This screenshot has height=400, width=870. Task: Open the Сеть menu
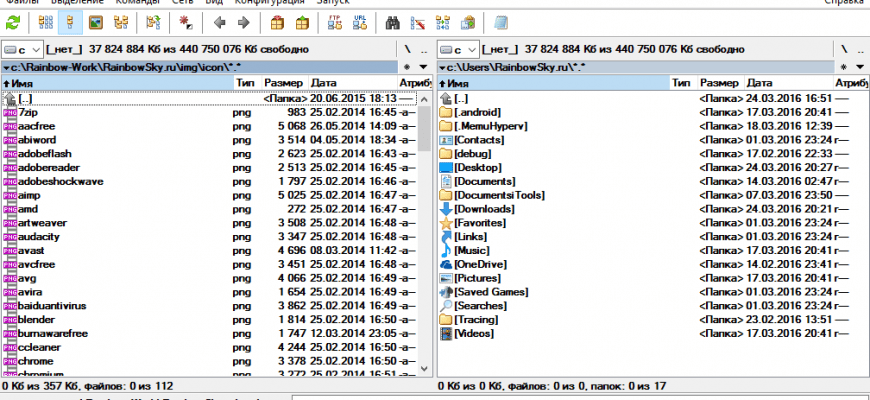[183, 2]
